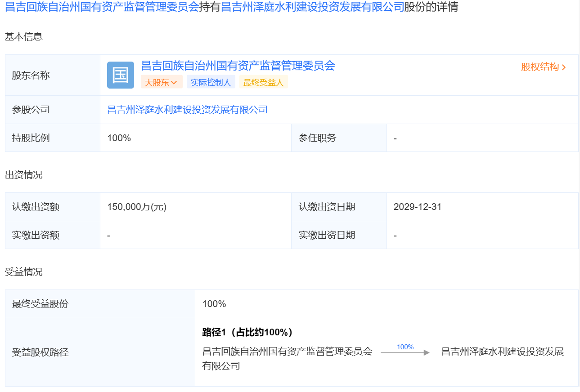The image size is (580, 392).
Task: Click the shareholder name link in page title
Action: coord(102,8)
